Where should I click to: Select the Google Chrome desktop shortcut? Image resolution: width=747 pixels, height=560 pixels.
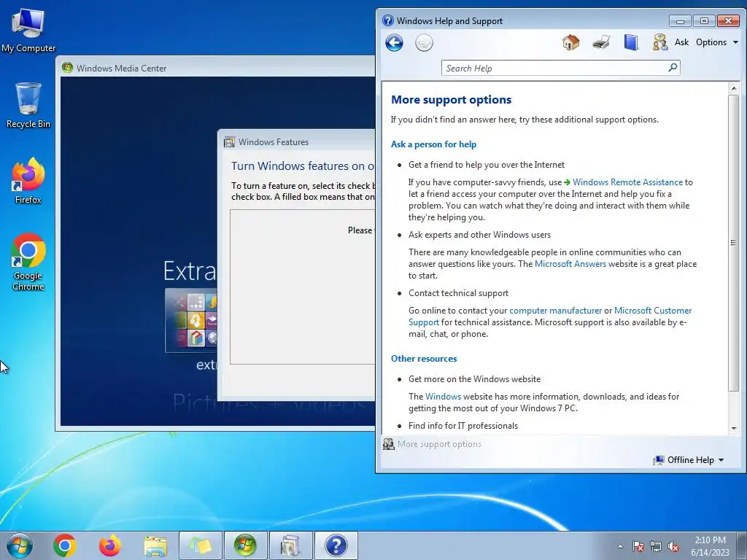[x=28, y=262]
